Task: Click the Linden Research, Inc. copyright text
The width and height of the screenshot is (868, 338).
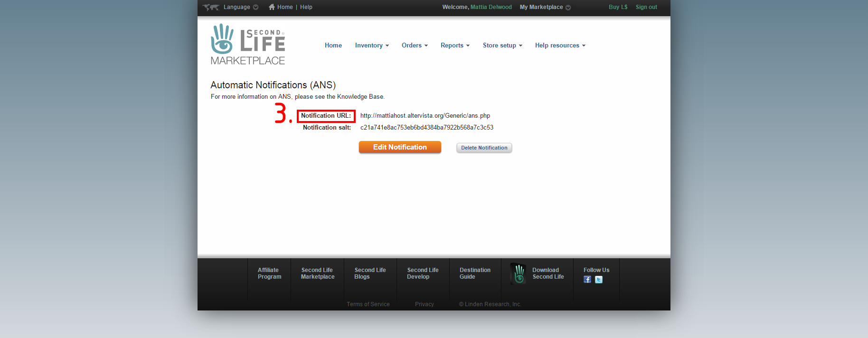Action: [490, 304]
